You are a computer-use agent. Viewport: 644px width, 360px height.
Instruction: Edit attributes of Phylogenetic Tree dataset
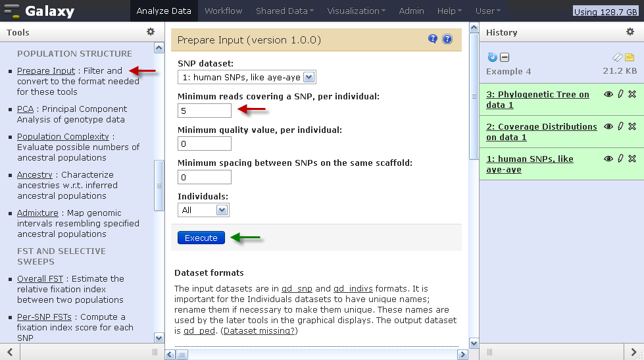(620, 94)
